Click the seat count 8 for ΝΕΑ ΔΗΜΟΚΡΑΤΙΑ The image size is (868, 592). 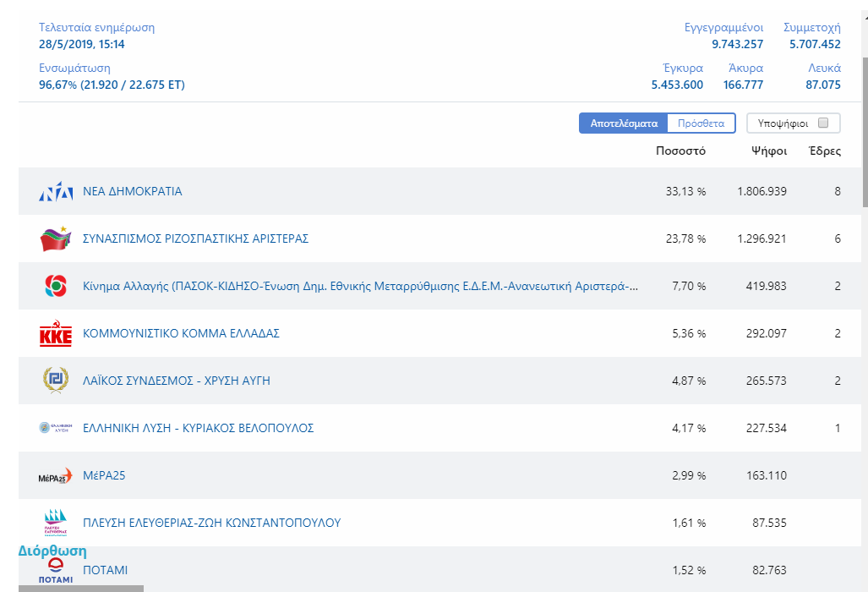[x=838, y=192]
